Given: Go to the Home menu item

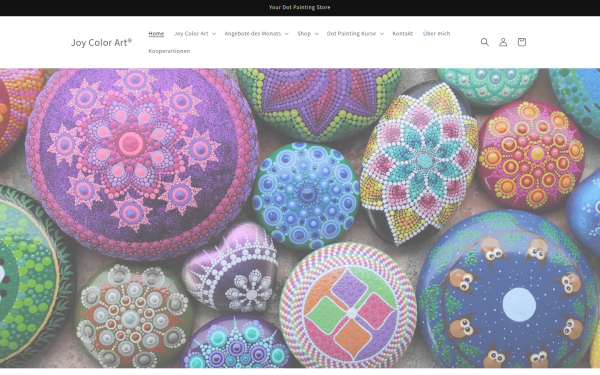Looking at the screenshot, I should coord(156,34).
